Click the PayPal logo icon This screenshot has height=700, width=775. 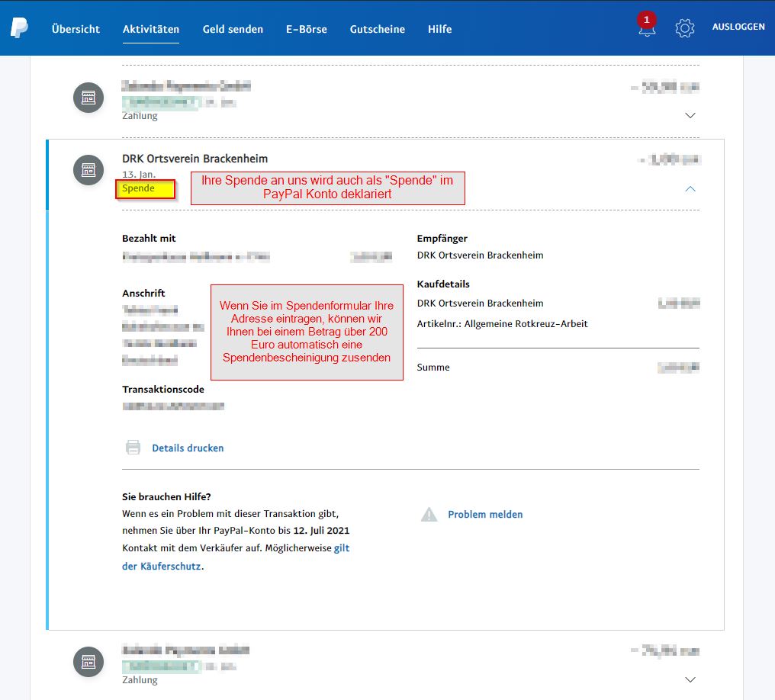(x=19, y=27)
